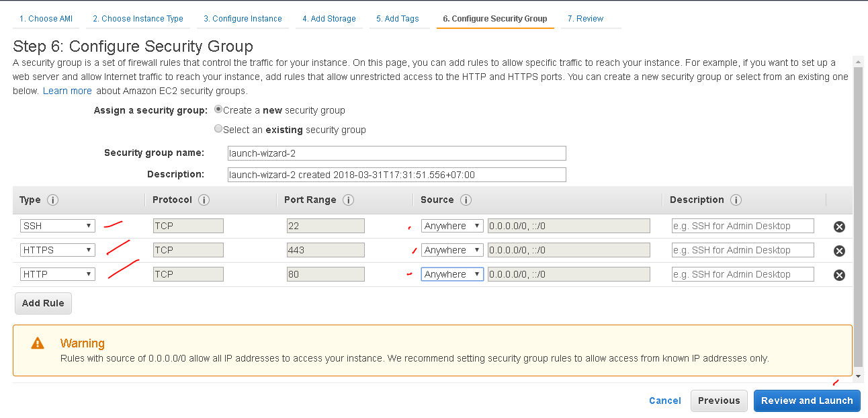Focus the Security group name field
Viewport: 868px width, 418px height.
tap(397, 153)
